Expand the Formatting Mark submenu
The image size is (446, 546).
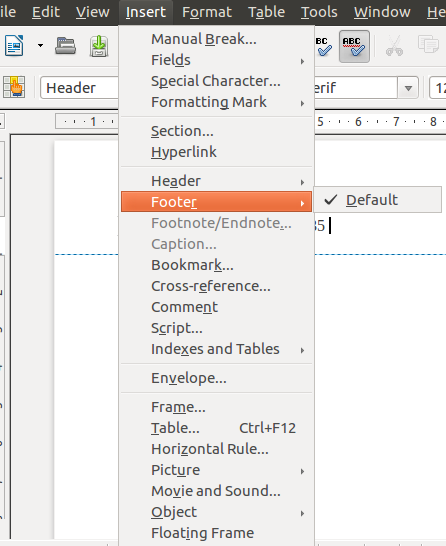click(216, 102)
